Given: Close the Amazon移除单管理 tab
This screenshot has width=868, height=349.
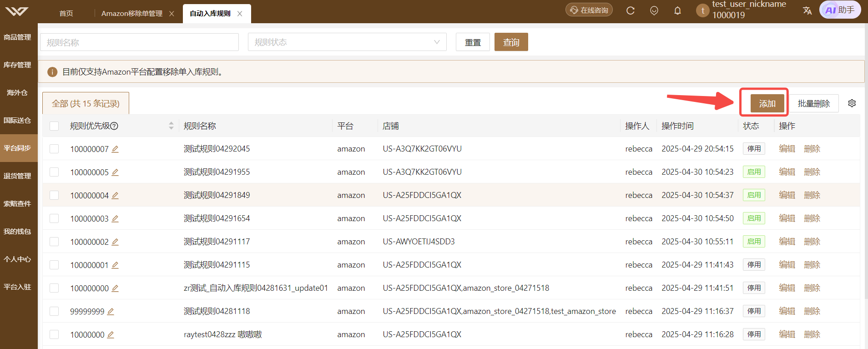Looking at the screenshot, I should tap(172, 14).
